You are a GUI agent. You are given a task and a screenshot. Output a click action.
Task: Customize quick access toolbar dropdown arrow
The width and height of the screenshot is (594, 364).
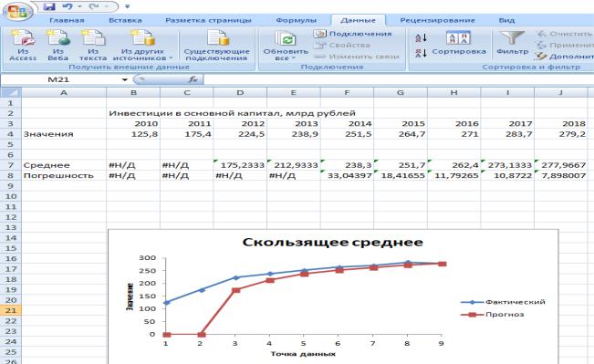pos(128,6)
